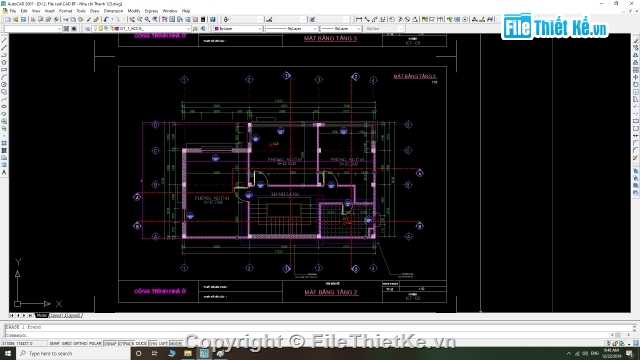The image size is (640, 360).
Task: Click the Dimension Update icon
Action: tap(489, 19)
